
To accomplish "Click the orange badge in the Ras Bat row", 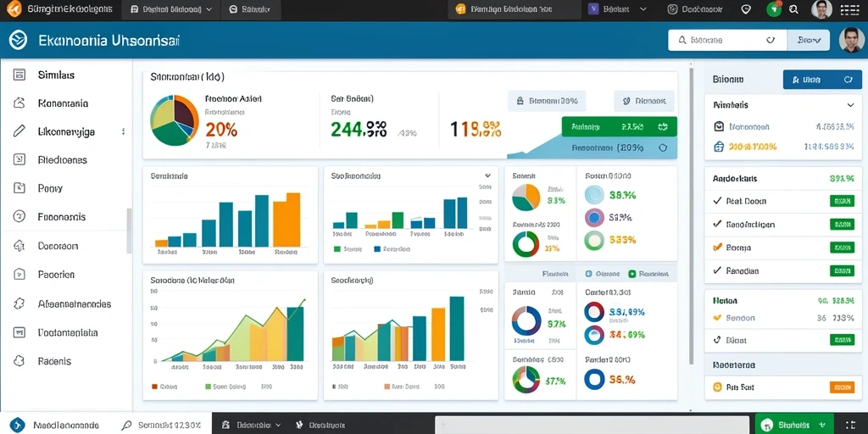I will pos(842,387).
